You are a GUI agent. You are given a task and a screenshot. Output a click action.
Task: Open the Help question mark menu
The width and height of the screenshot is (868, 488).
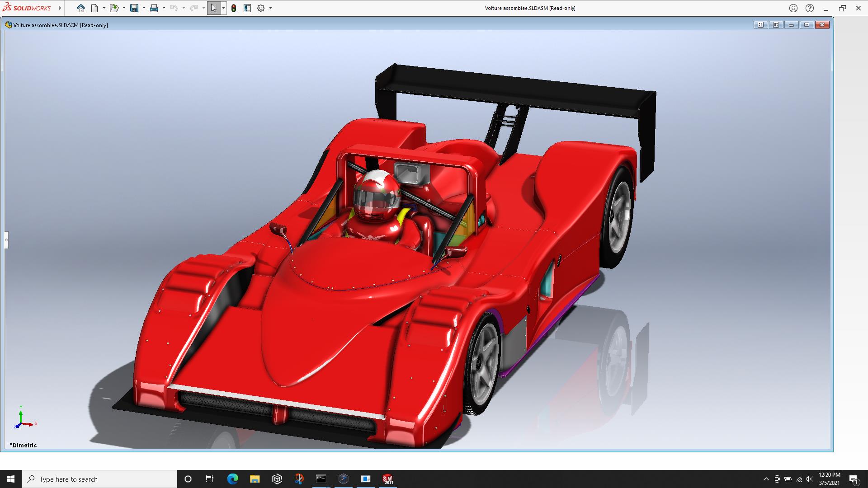(x=810, y=8)
